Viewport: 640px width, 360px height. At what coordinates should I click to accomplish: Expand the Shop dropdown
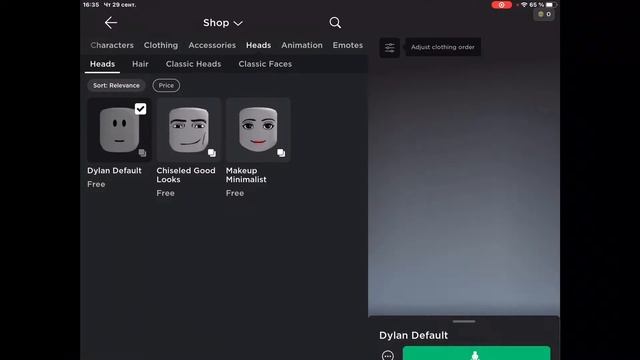pyautogui.click(x=223, y=23)
